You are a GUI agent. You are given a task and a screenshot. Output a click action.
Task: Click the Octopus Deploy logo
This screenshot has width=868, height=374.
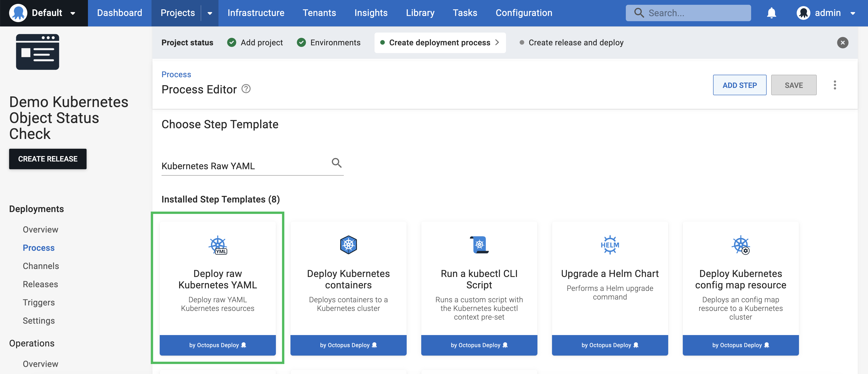tap(19, 13)
